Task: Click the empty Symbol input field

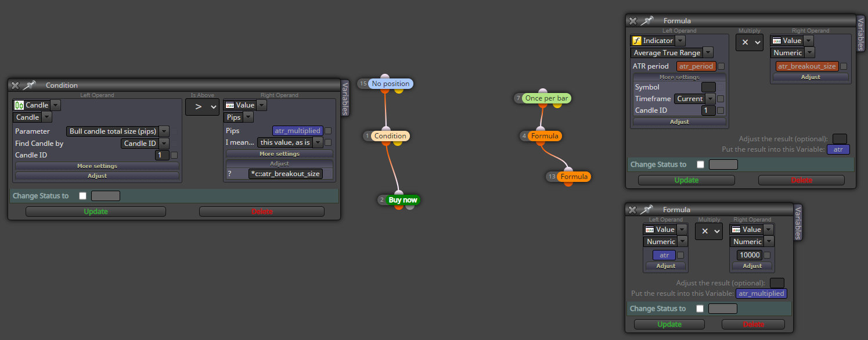Action: (x=708, y=87)
